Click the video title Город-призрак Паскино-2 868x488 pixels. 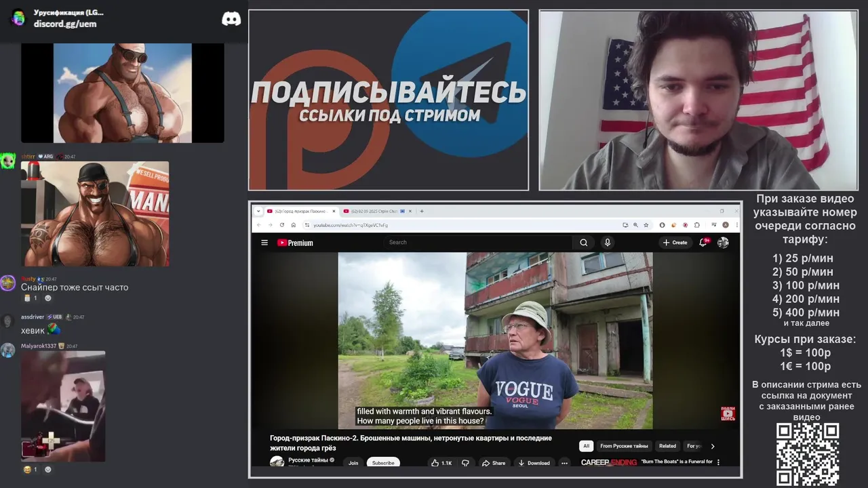pyautogui.click(x=411, y=443)
